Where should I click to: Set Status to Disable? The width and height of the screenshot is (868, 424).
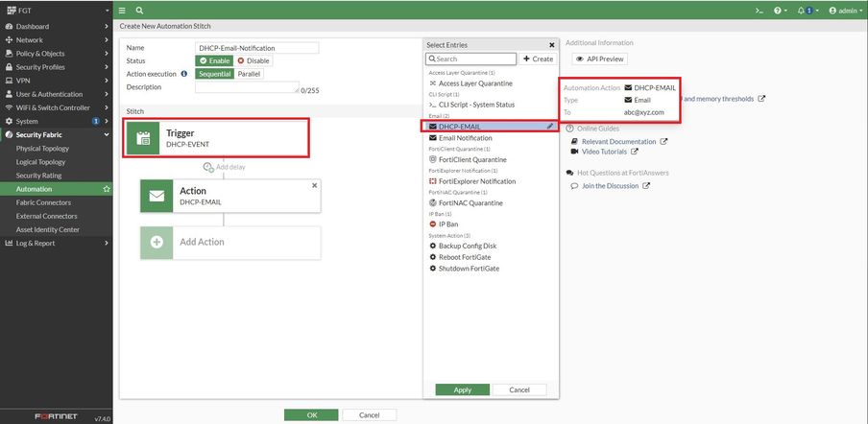pyautogui.click(x=253, y=60)
